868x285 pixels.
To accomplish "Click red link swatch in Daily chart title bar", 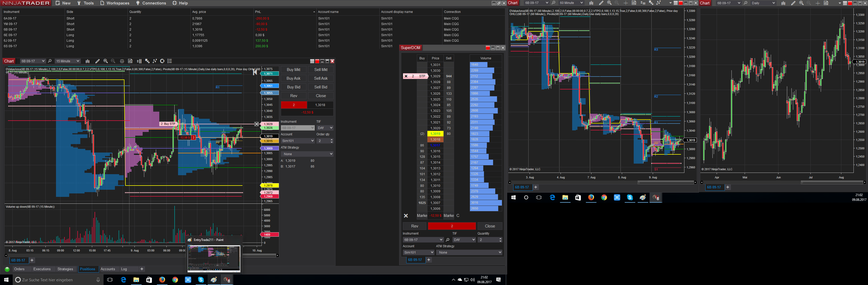I will click(850, 3).
